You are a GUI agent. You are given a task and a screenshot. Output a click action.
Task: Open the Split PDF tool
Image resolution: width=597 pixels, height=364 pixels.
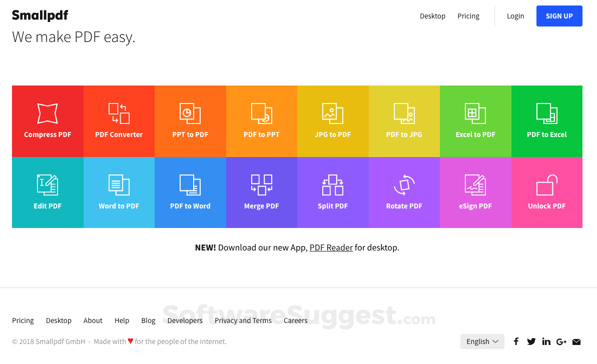coord(333,192)
